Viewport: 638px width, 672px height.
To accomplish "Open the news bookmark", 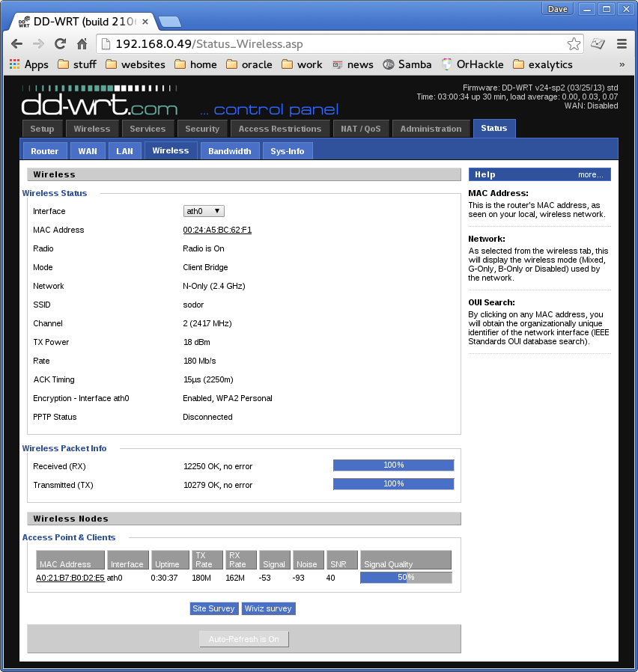I will [x=353, y=64].
